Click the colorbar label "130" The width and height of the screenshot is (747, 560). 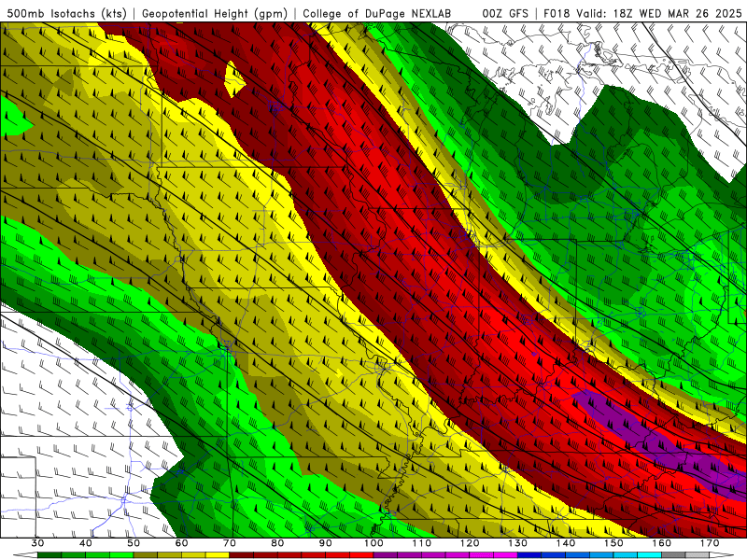coord(518,543)
